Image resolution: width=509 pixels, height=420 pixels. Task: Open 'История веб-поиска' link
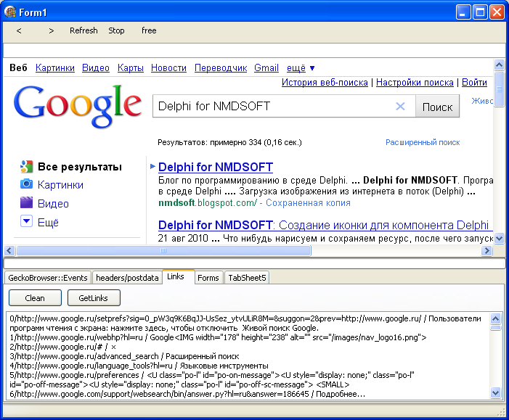[325, 83]
